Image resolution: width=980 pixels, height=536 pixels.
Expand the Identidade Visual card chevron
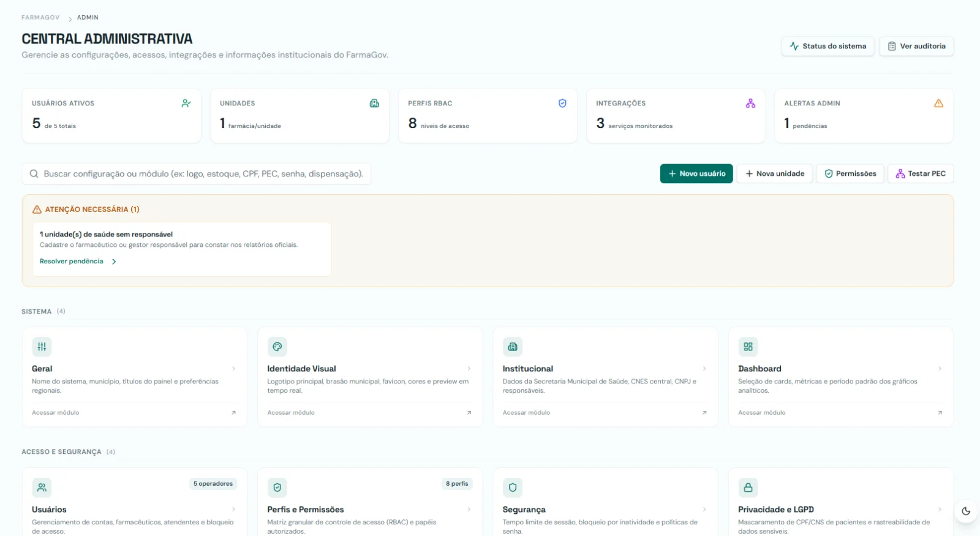coord(469,369)
